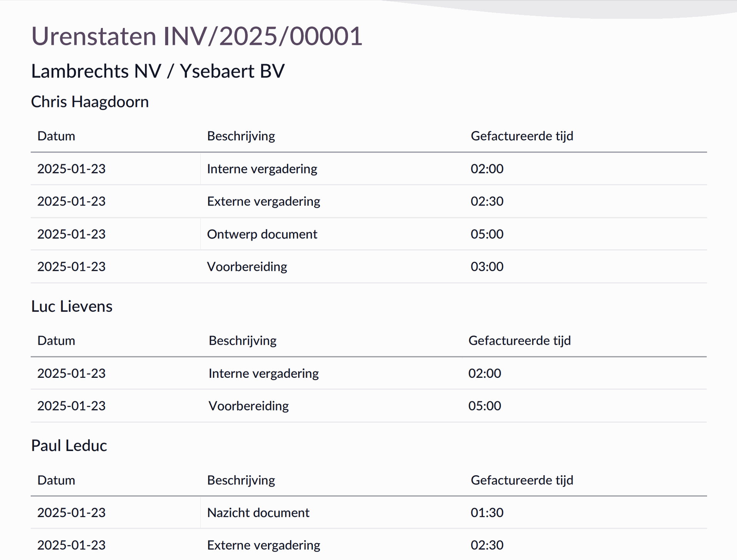This screenshot has height=560, width=737.
Task: Click Luc Lievens' Voorbereiding entry
Action: (x=248, y=406)
